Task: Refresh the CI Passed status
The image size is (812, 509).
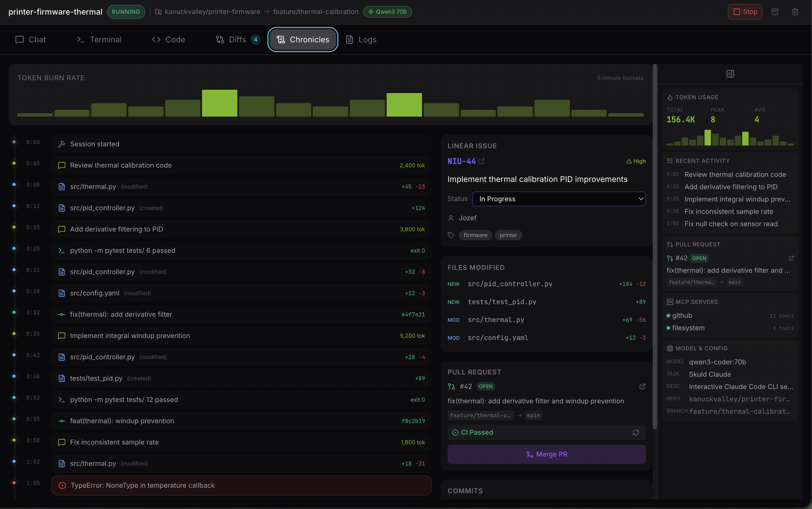Action: (x=636, y=432)
